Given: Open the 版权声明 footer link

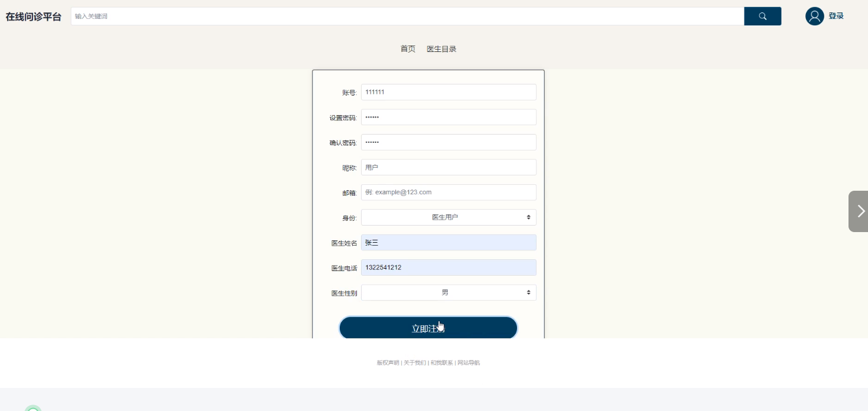Looking at the screenshot, I should 388,363.
